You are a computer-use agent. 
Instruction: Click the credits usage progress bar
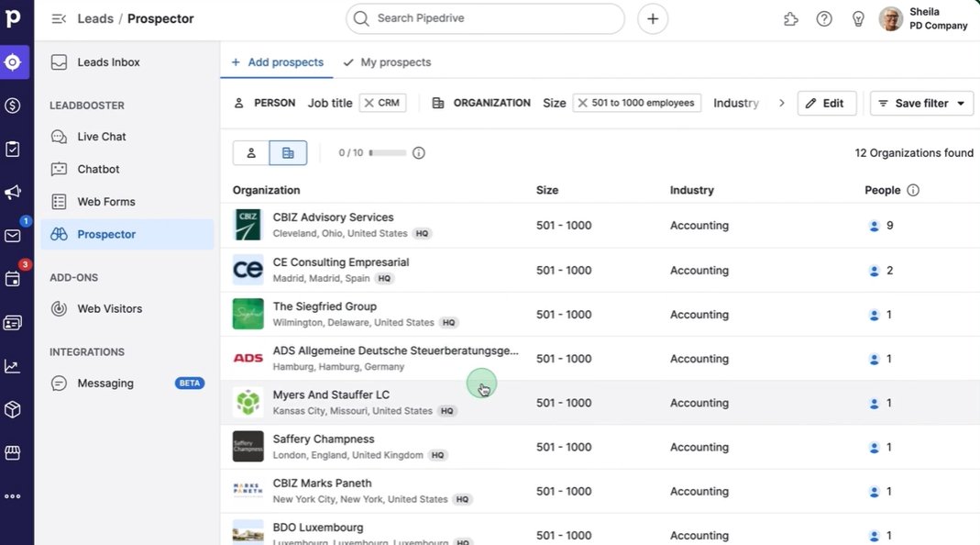tap(388, 152)
